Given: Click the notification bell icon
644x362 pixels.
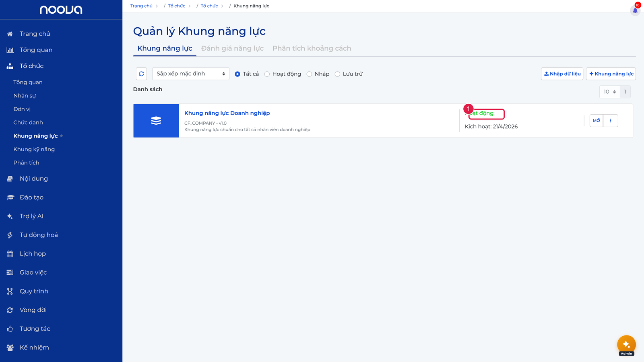Looking at the screenshot, I should 635,10.
